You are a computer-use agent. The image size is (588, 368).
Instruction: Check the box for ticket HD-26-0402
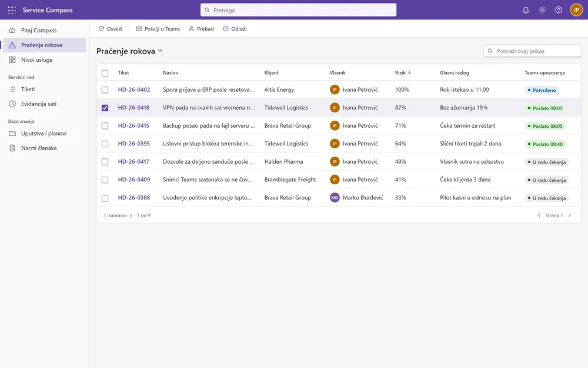(105, 89)
